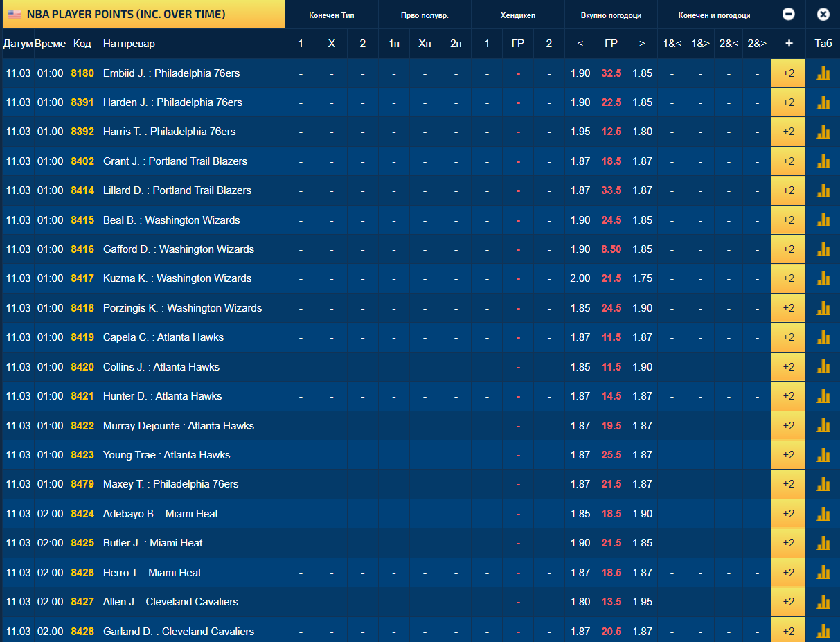
Task: Open statistics chart icon for Murray Dejounte
Action: (x=823, y=426)
